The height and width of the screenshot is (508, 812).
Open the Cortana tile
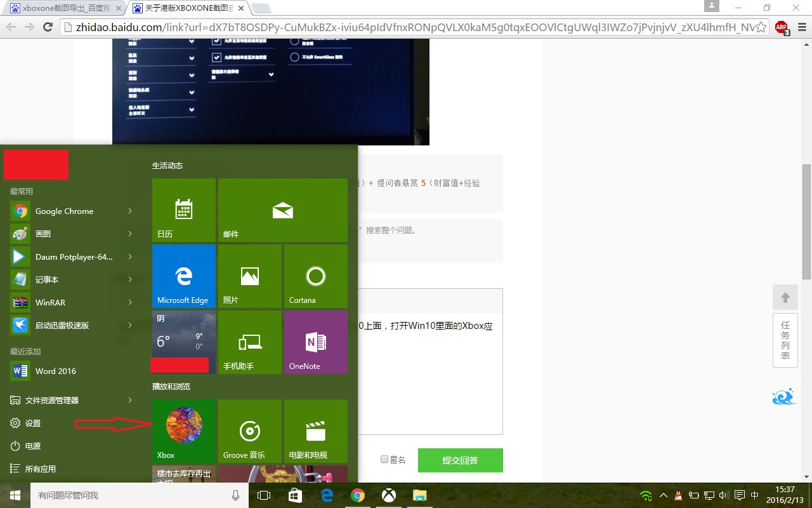point(316,276)
